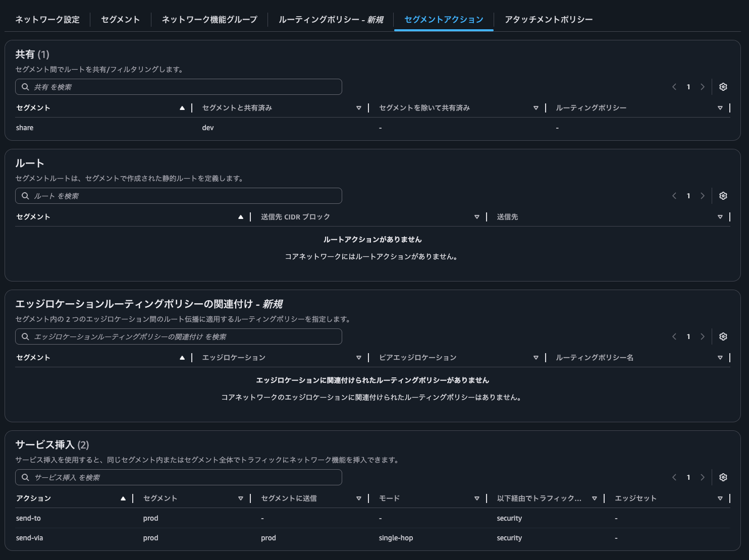Open the settings gear for サービス挿入 table

723,477
